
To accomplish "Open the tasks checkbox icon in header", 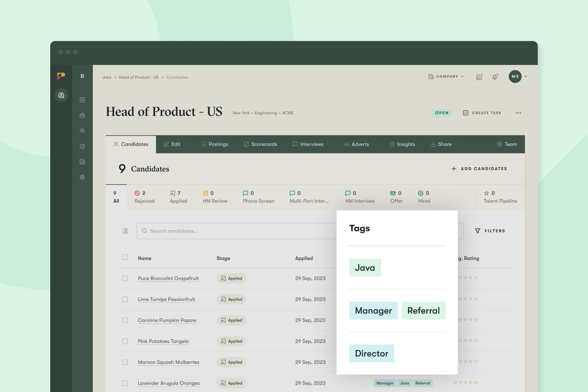I will [479, 77].
